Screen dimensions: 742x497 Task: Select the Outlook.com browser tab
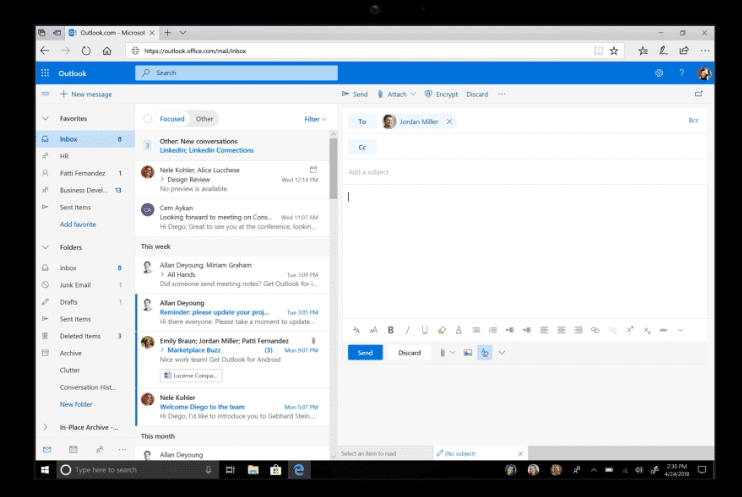click(111, 33)
